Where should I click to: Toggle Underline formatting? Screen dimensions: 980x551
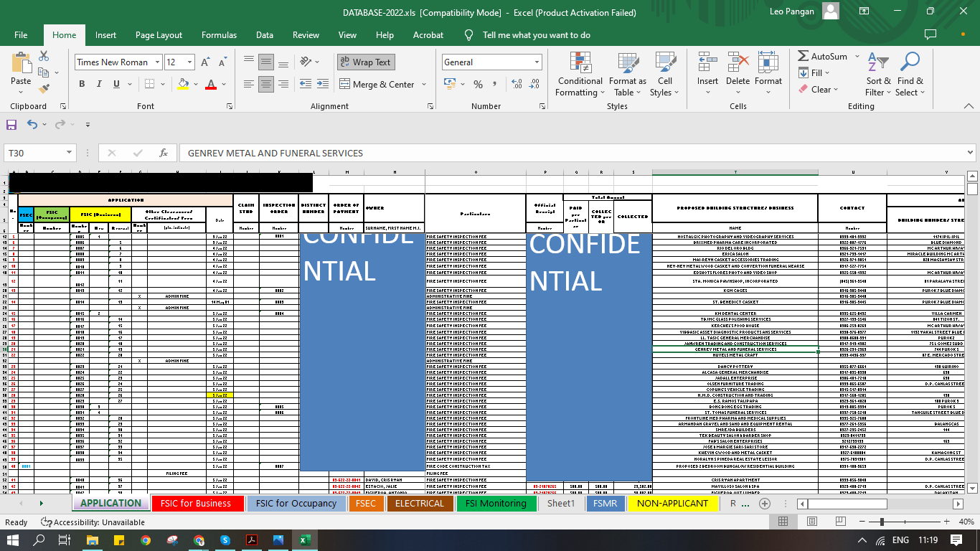tap(116, 84)
